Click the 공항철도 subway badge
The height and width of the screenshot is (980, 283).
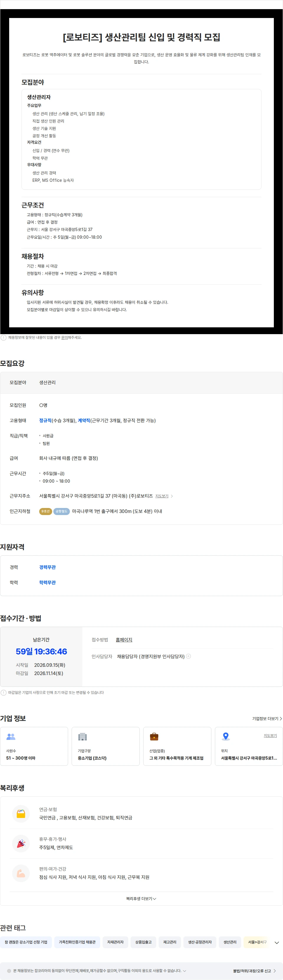(62, 511)
